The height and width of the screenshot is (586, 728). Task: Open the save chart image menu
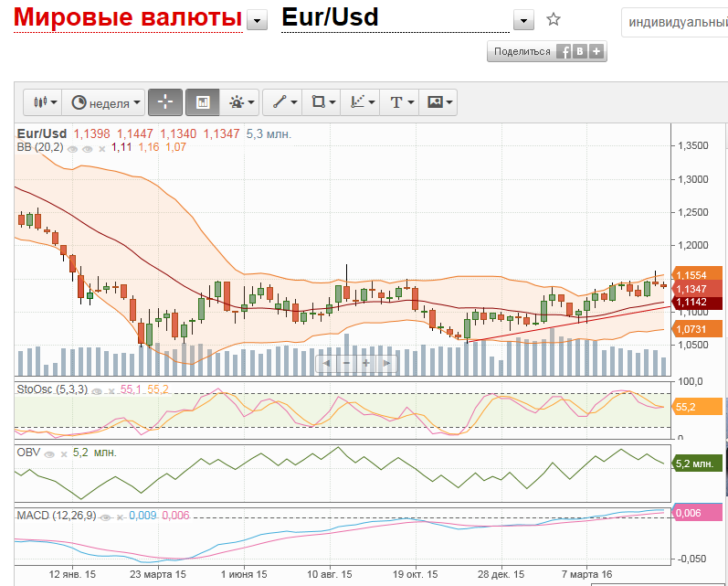click(x=439, y=102)
